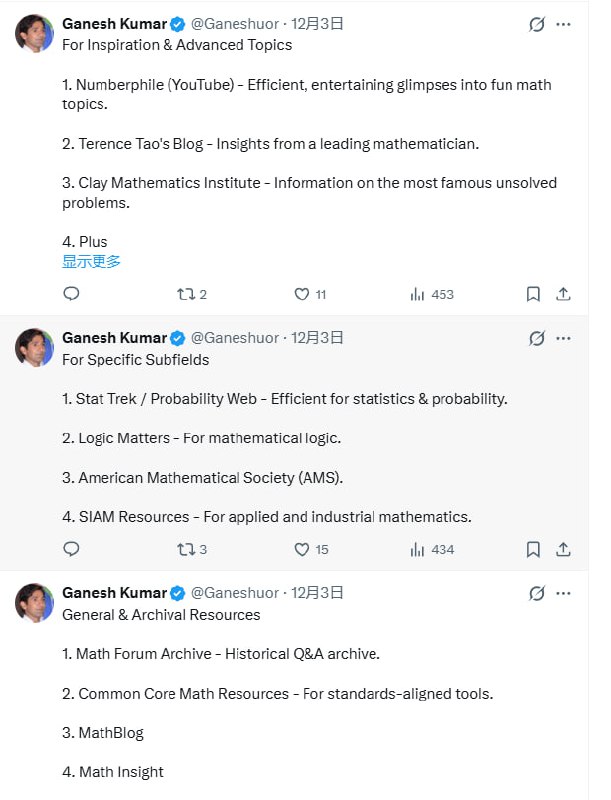
Task: Open the more options menu on Subfields tweet
Action: click(563, 338)
